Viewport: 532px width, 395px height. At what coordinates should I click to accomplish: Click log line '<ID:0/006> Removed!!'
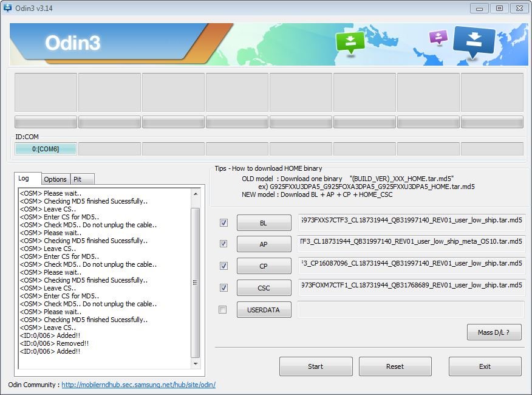pos(54,343)
